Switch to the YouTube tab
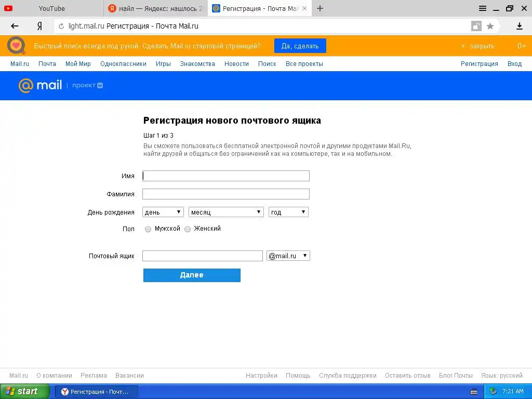The height and width of the screenshot is (399, 532). 51,8
